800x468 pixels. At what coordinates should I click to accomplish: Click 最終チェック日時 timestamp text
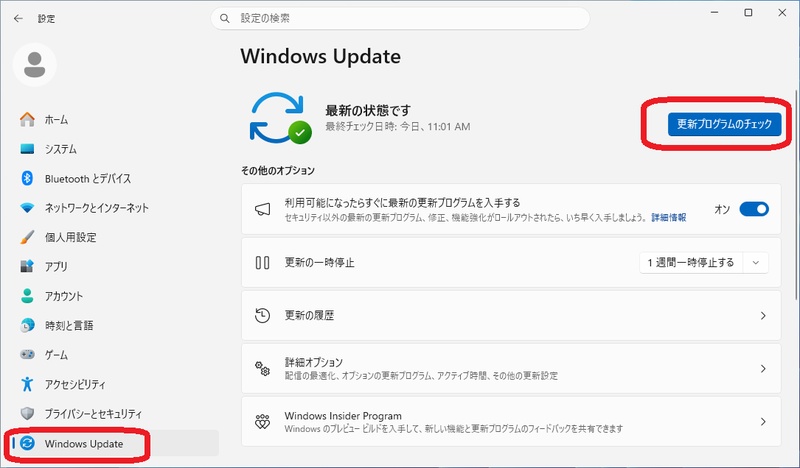coord(398,127)
